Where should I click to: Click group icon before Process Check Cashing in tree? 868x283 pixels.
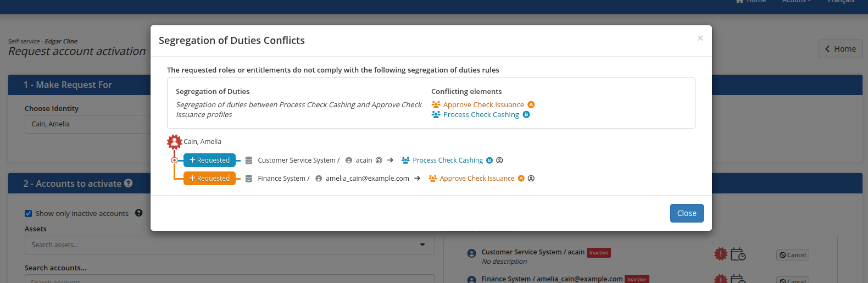(x=405, y=160)
